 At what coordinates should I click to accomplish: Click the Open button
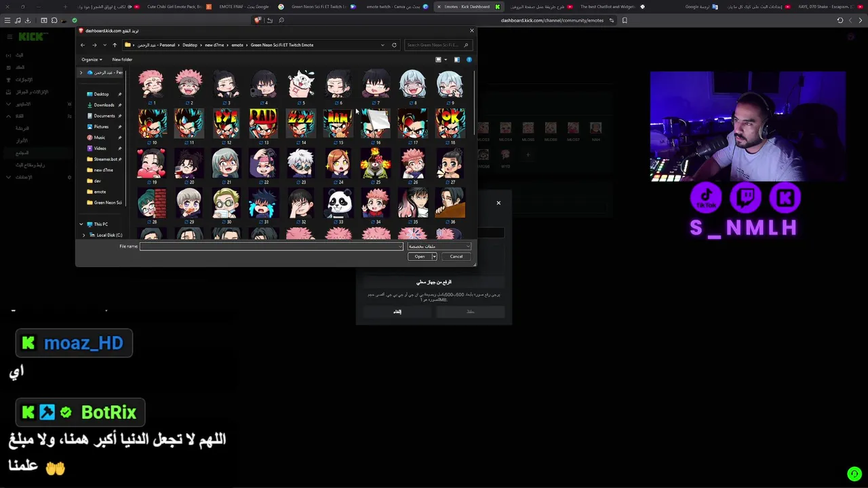[420, 256]
